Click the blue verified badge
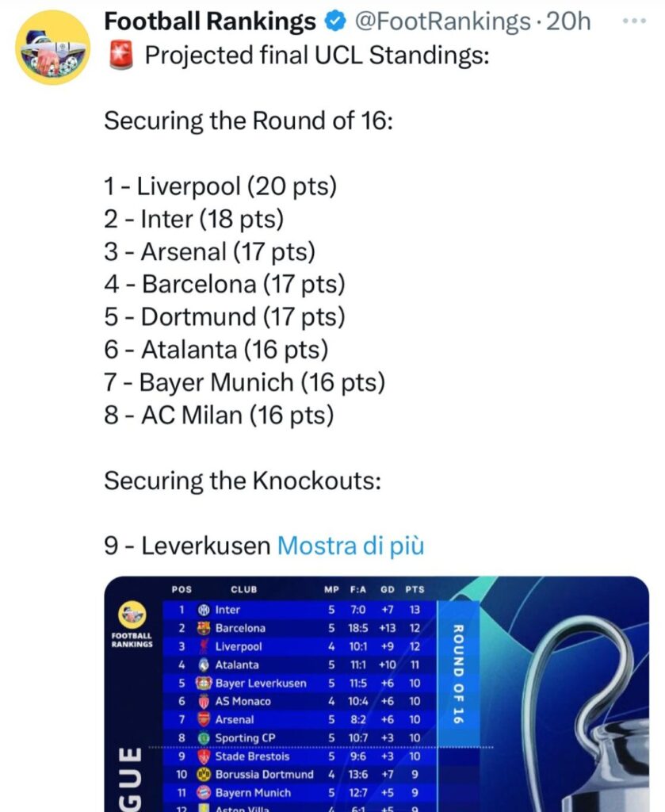Viewport: 665px width, 812px height. coord(334,22)
